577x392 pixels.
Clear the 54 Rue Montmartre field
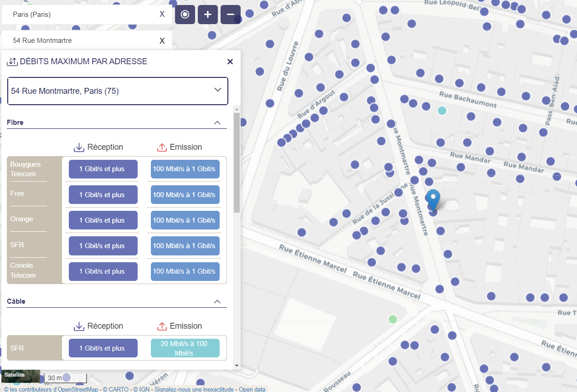pyautogui.click(x=162, y=41)
